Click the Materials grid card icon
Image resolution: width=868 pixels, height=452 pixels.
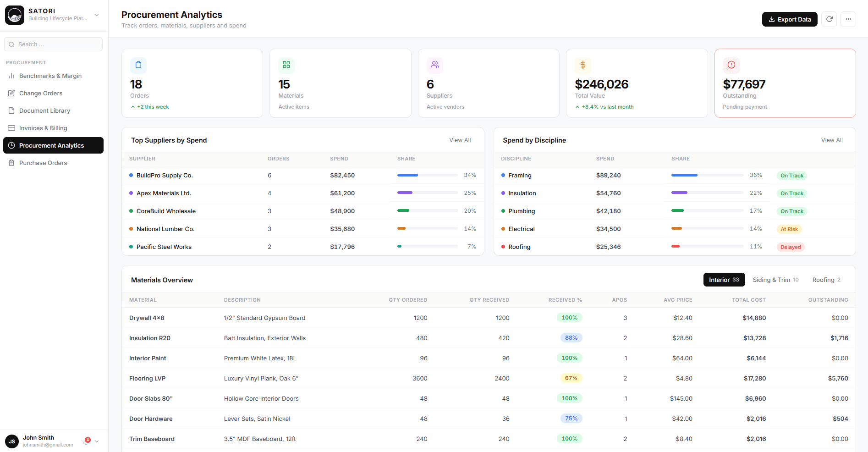point(286,65)
